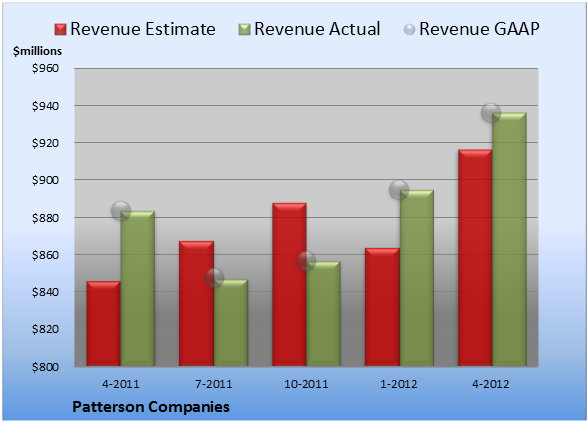Click the 'Patterson Companies' chart title
This screenshot has width=588, height=422.
151,407
